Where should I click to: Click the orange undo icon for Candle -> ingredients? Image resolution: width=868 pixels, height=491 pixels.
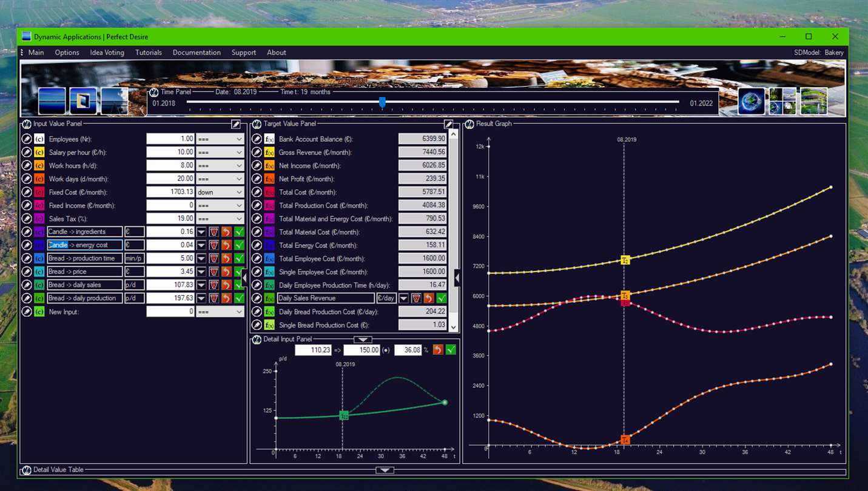(226, 232)
